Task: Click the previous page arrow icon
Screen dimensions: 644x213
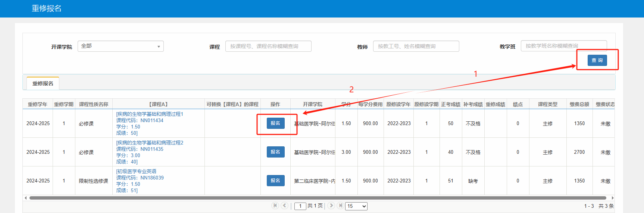Action: tap(284, 206)
